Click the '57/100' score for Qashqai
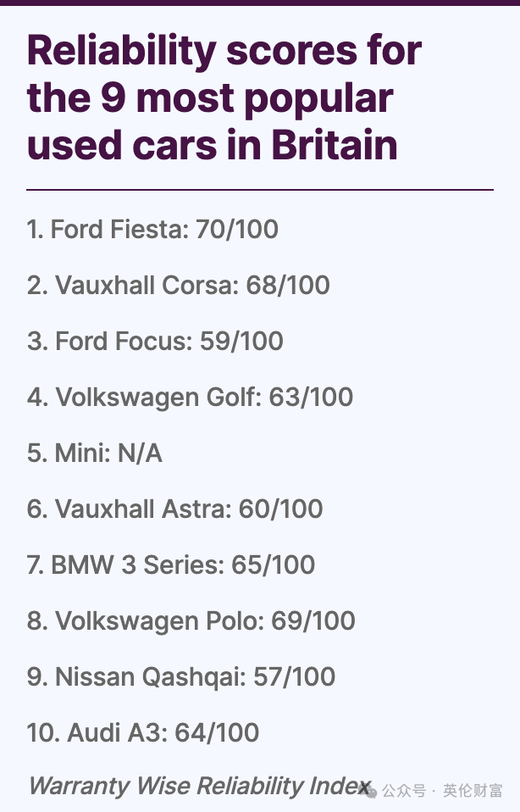This screenshot has width=520, height=812. pyautogui.click(x=295, y=677)
